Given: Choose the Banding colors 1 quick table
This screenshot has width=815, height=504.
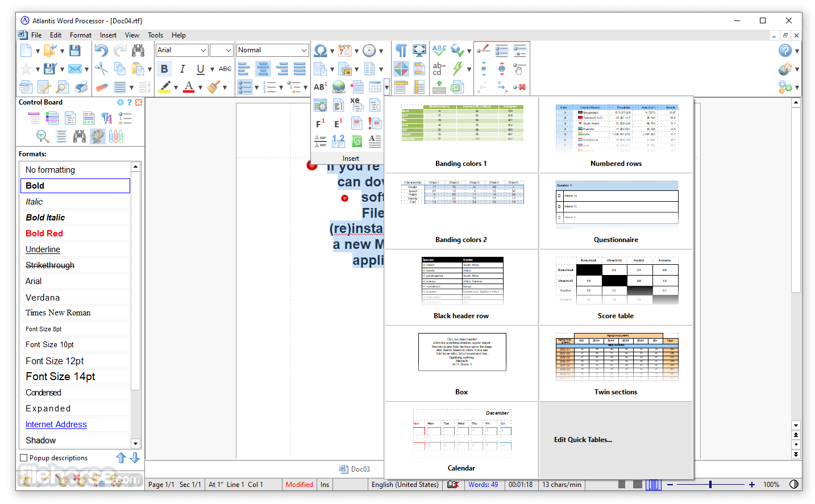Looking at the screenshot, I should click(461, 135).
